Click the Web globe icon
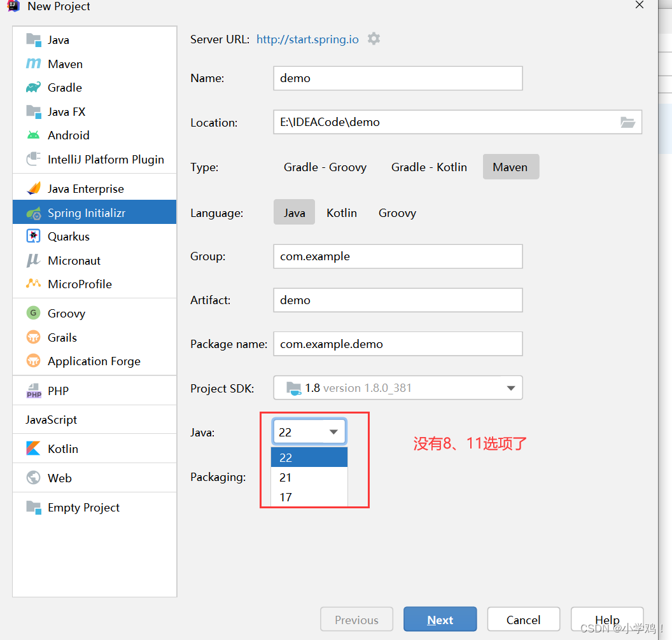The height and width of the screenshot is (640, 672). [34, 478]
